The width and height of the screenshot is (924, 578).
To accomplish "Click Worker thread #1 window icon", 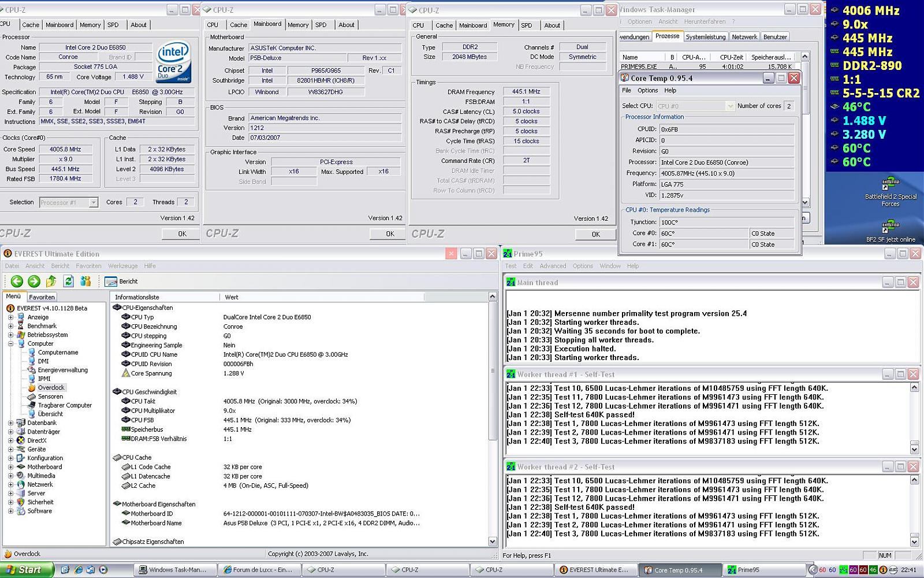I will click(x=511, y=374).
